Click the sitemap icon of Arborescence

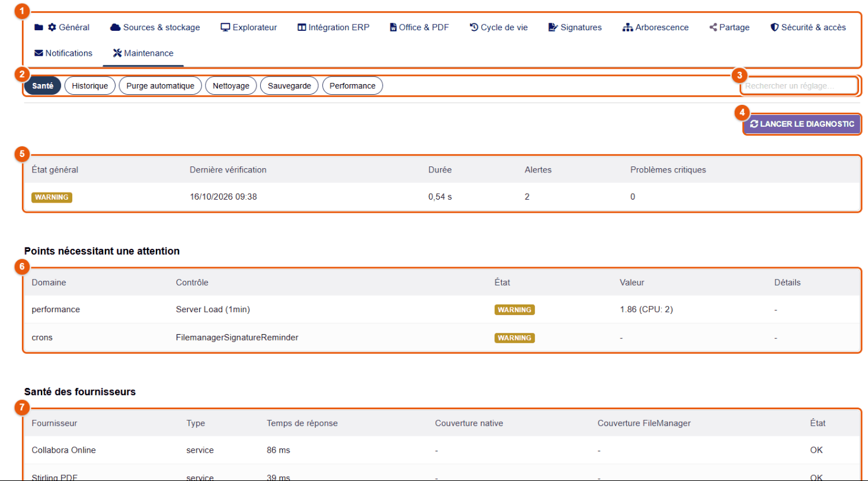coord(628,27)
